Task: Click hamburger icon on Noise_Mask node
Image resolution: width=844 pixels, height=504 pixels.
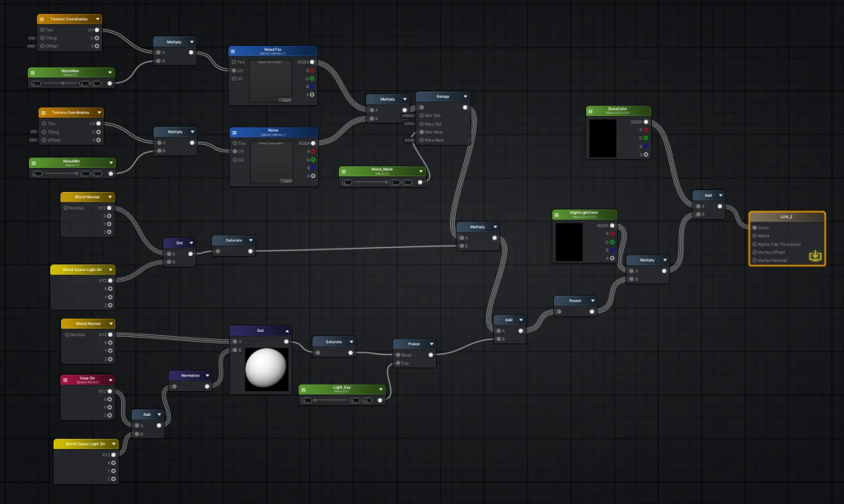Action: click(x=345, y=171)
